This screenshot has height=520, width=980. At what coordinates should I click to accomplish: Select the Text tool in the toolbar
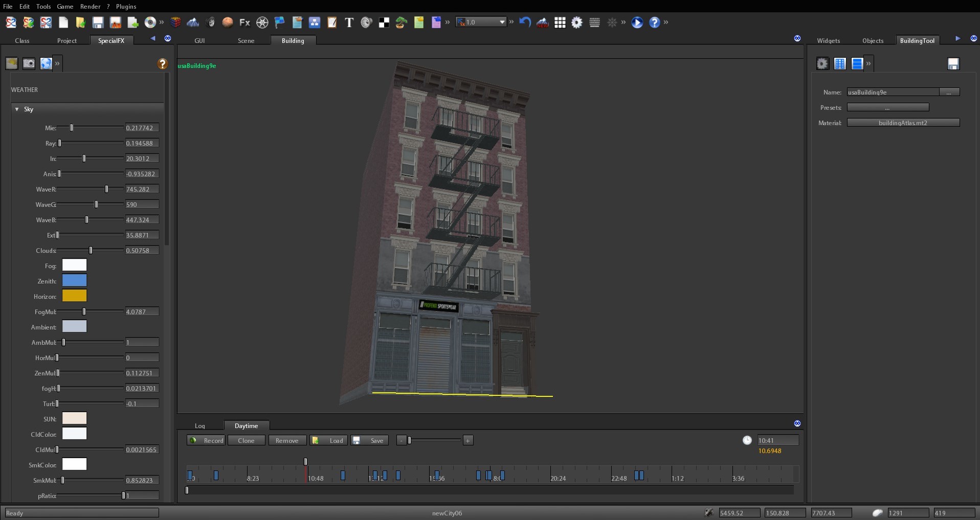pyautogui.click(x=349, y=22)
